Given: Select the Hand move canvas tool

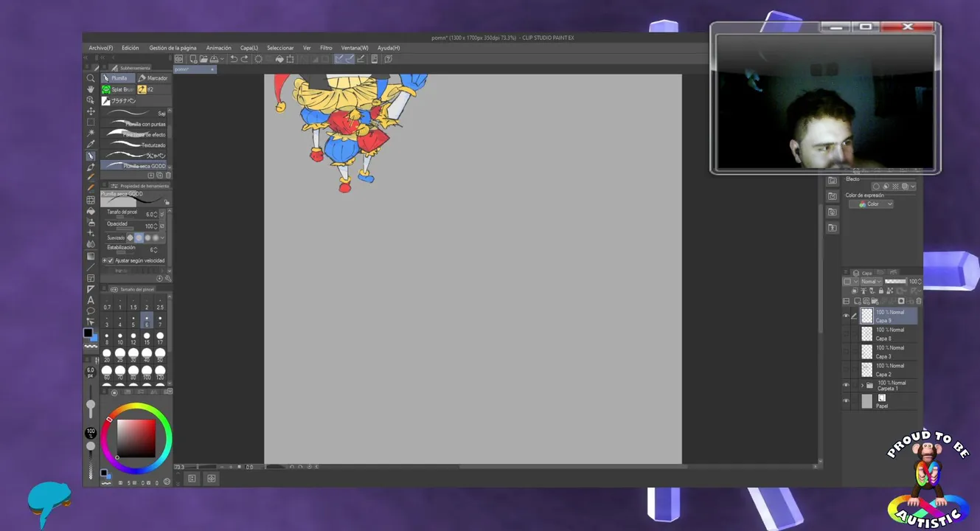Looking at the screenshot, I should click(x=91, y=88).
